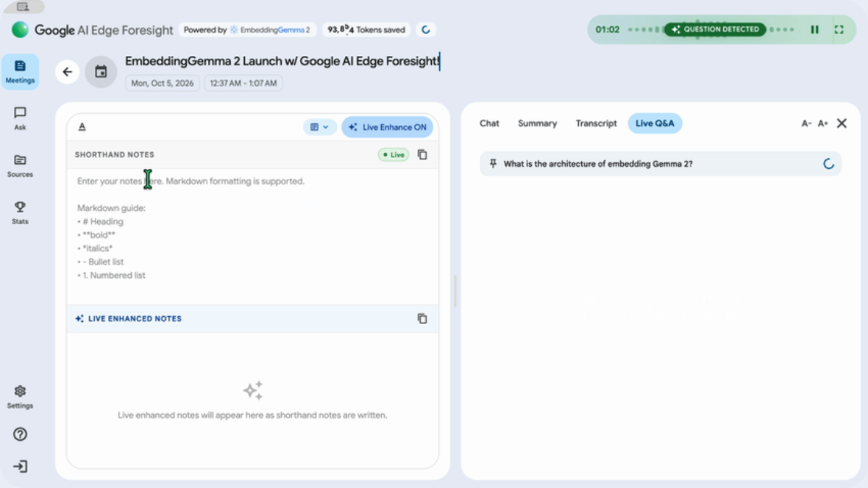
Task: Click the question "What is the architecture of embedding Gemma 2?"
Action: pos(598,164)
